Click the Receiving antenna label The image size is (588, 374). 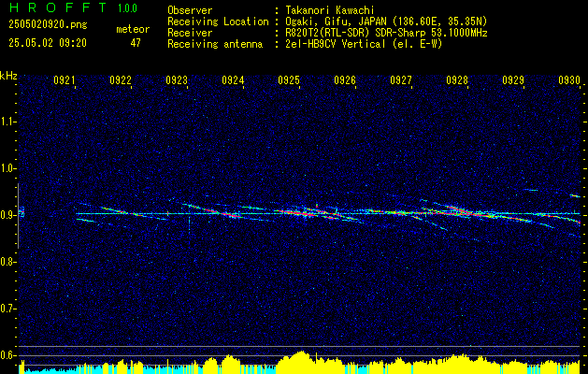[215, 44]
